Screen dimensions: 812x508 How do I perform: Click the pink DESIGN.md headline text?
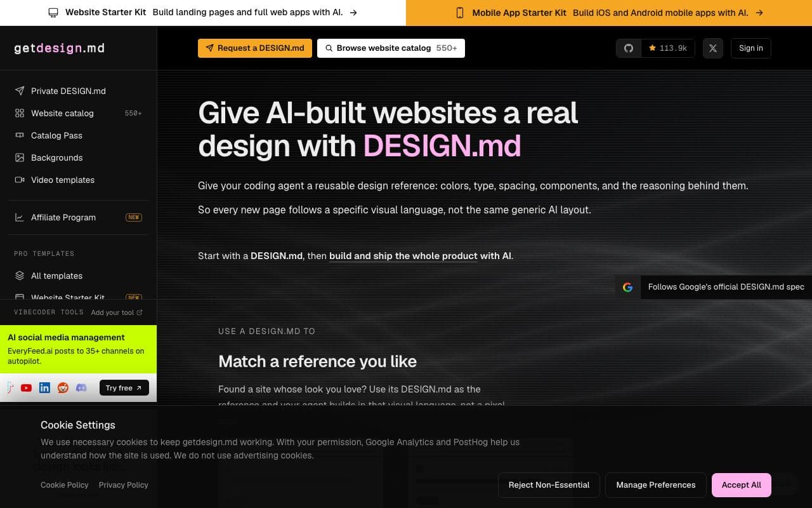442,146
